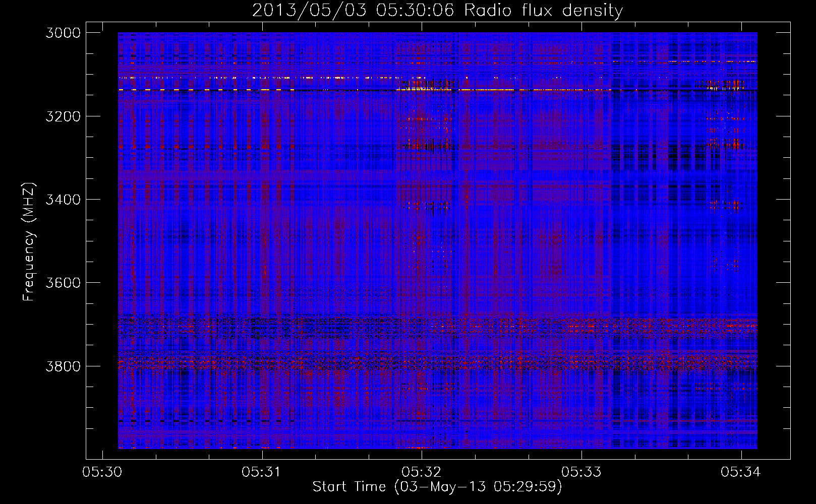Select the 3600 frequency tick label
This screenshot has height=504, width=816.
[63, 283]
